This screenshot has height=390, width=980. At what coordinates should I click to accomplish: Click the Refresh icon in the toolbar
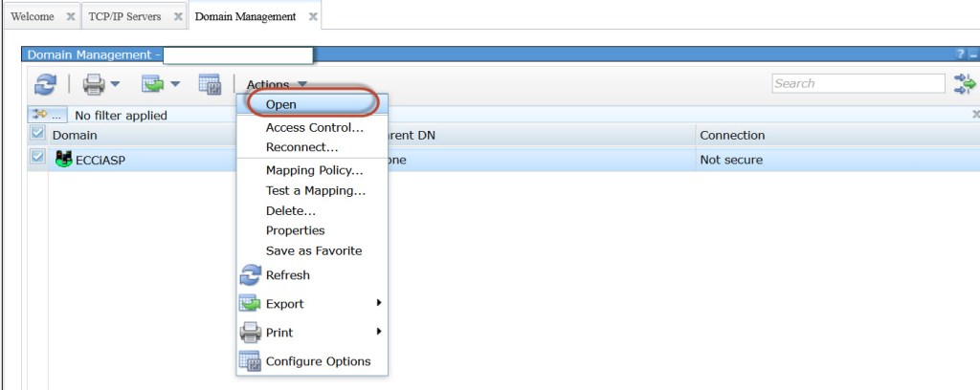[x=46, y=85]
